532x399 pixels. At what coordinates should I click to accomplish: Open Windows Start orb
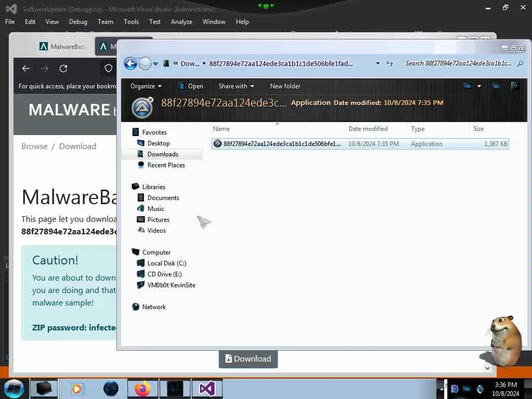[x=14, y=389]
